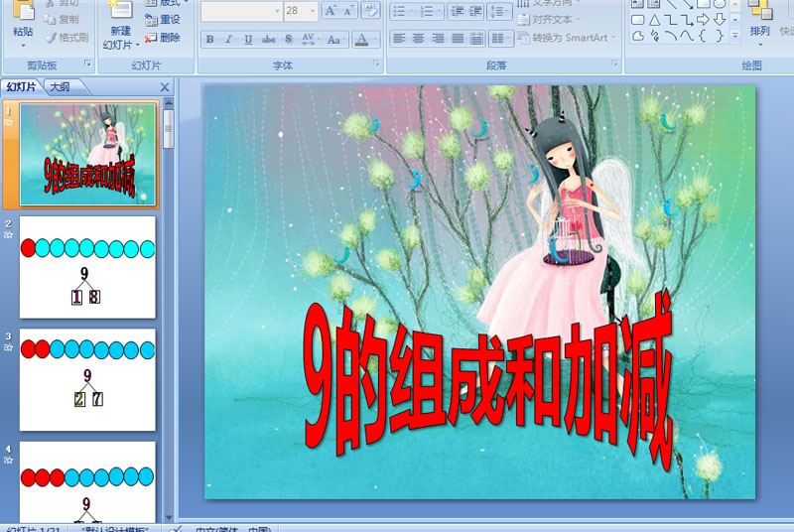Click the Font Color (A) button
The image size is (794, 532).
coord(361,39)
